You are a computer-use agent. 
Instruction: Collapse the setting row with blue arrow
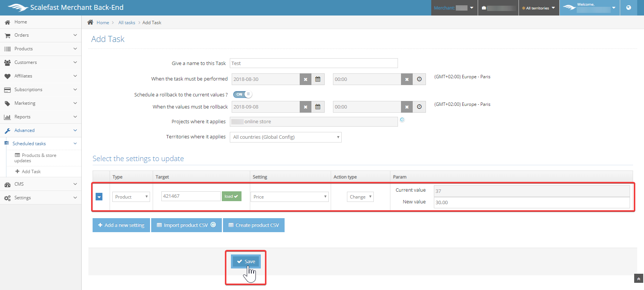pyautogui.click(x=99, y=197)
